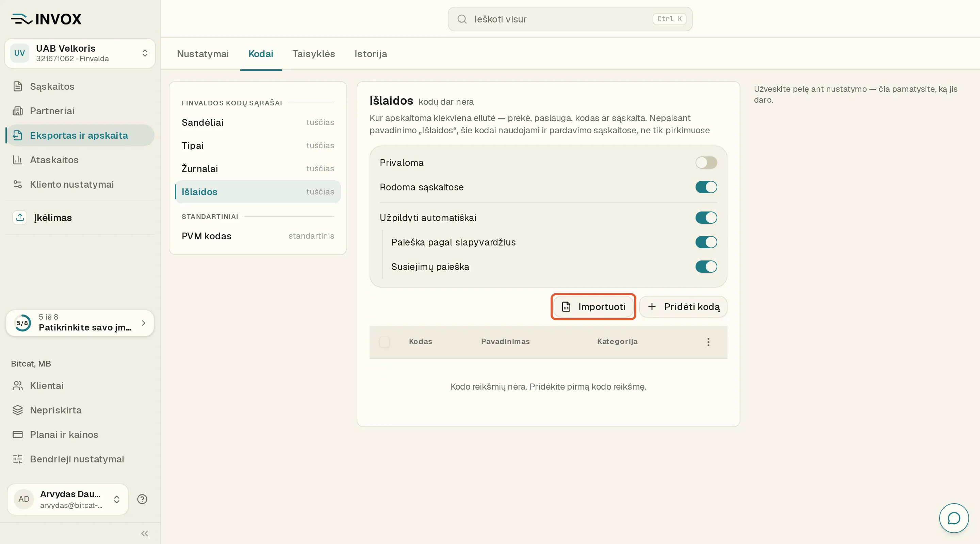Click the search magnifier icon
Screen dimensions: 980x544
(x=462, y=19)
